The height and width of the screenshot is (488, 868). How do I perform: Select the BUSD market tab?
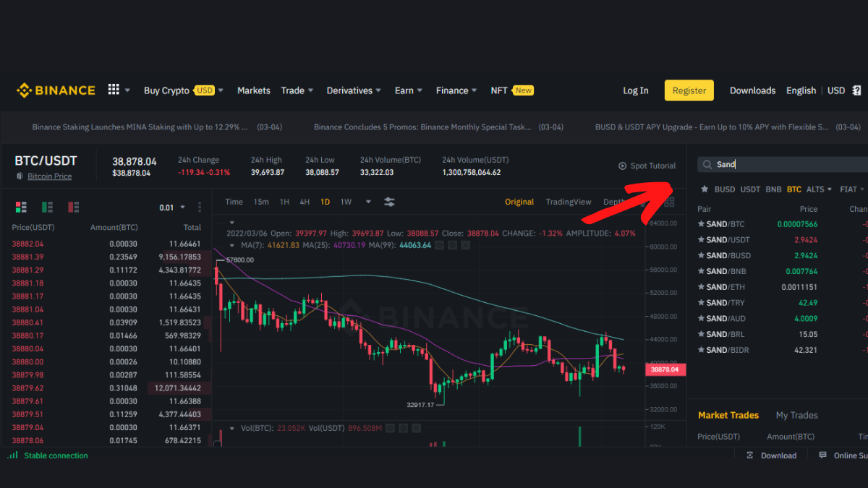tap(725, 189)
